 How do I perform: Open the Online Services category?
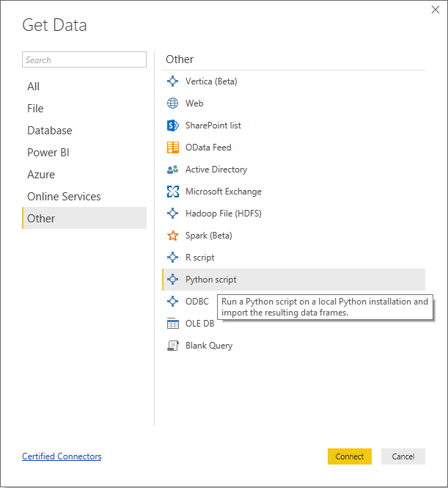click(84, 197)
